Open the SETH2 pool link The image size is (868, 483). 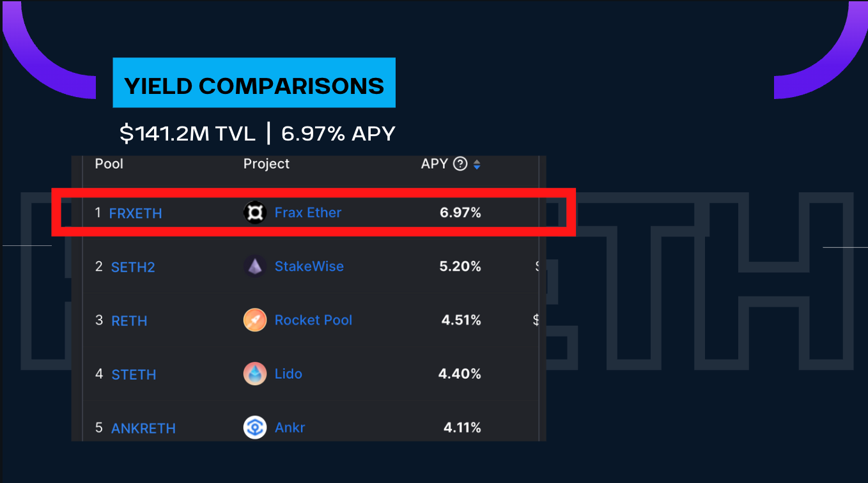133,267
